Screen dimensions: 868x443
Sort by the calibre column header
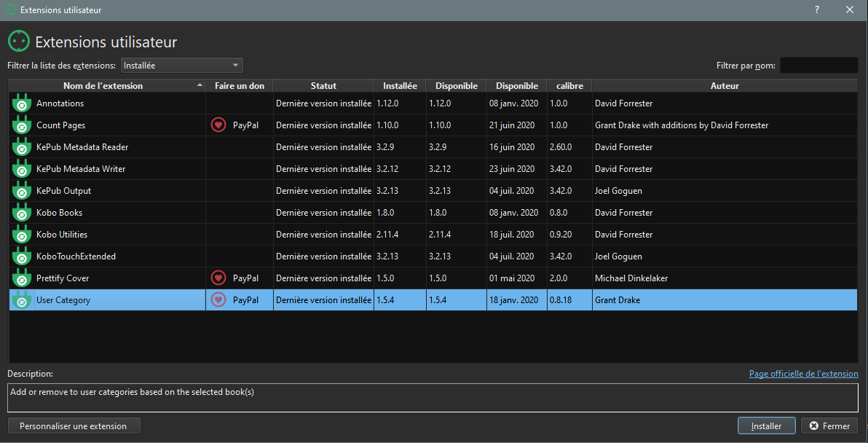[569, 86]
